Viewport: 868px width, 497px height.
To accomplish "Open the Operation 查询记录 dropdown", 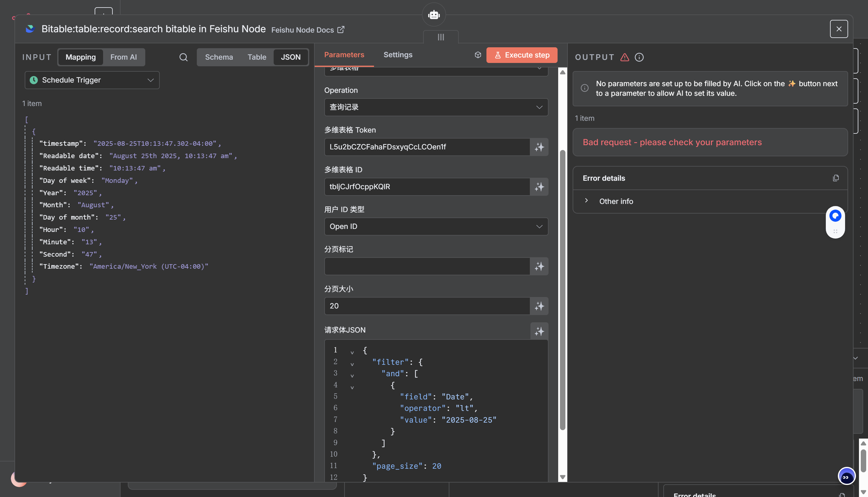I will click(x=436, y=107).
